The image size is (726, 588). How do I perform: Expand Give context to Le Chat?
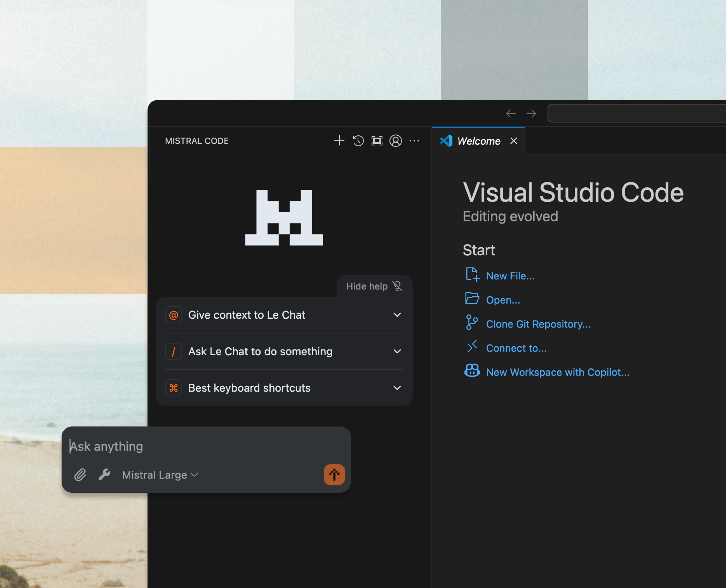point(284,315)
